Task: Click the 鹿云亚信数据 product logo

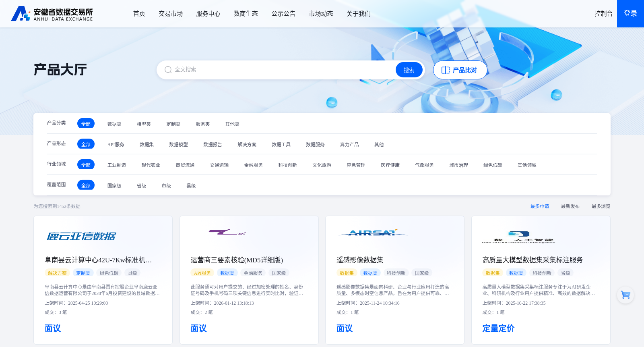Action: tap(81, 236)
